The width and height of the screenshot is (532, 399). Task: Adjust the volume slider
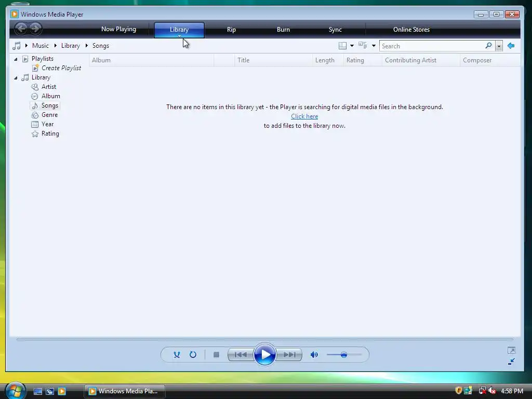[344, 354]
